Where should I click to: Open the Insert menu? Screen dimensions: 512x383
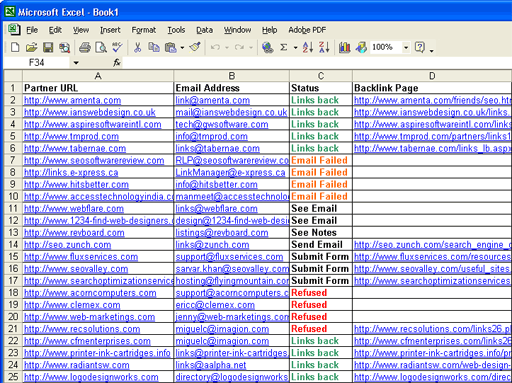pyautogui.click(x=110, y=30)
